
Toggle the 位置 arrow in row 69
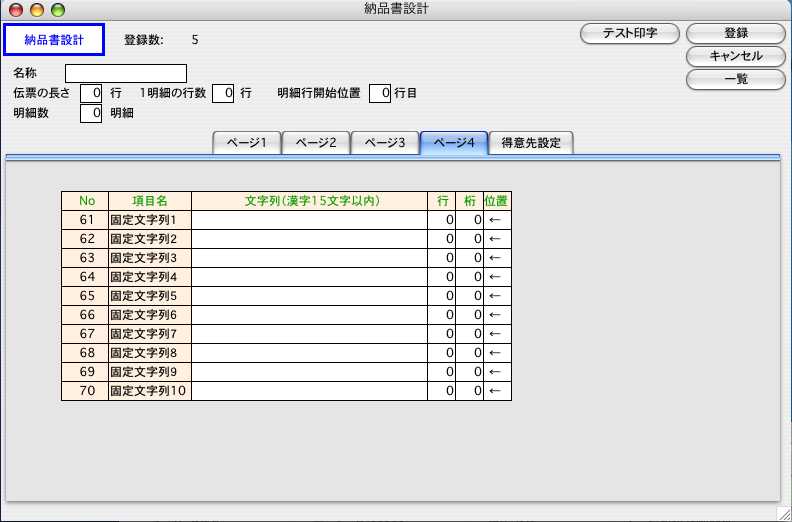tap(497, 372)
